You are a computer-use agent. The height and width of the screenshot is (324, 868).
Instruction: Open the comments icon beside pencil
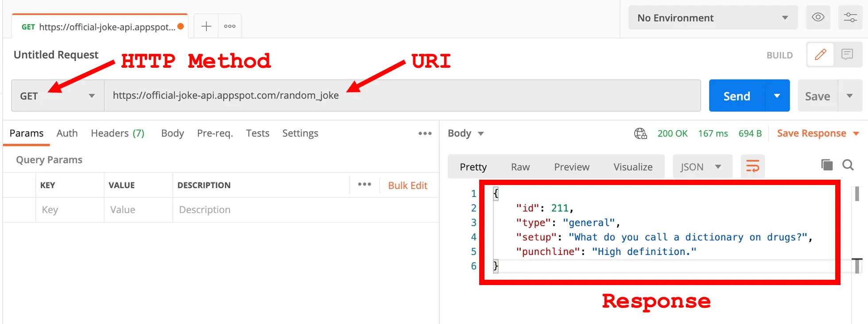tap(847, 54)
